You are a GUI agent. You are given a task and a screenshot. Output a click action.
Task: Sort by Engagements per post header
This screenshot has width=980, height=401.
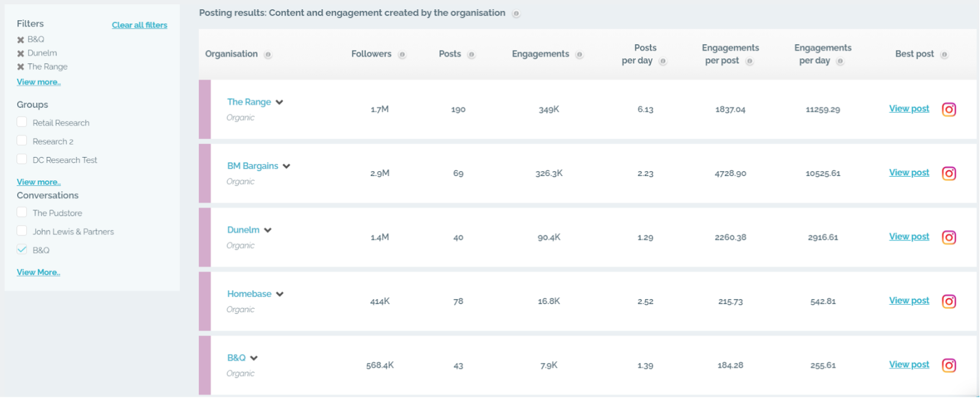coord(730,54)
